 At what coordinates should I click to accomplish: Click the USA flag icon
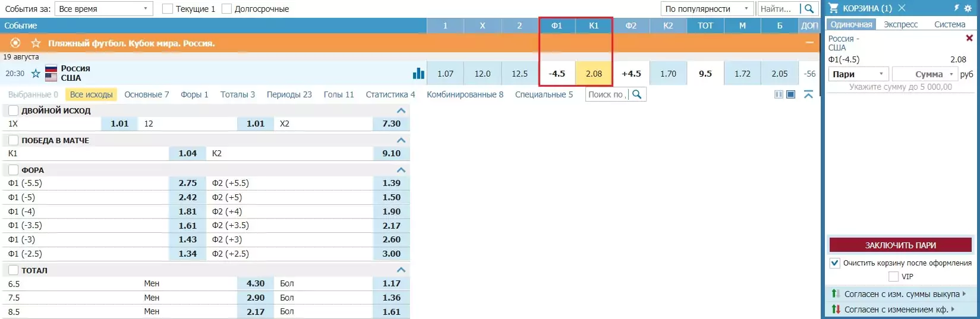51,77
